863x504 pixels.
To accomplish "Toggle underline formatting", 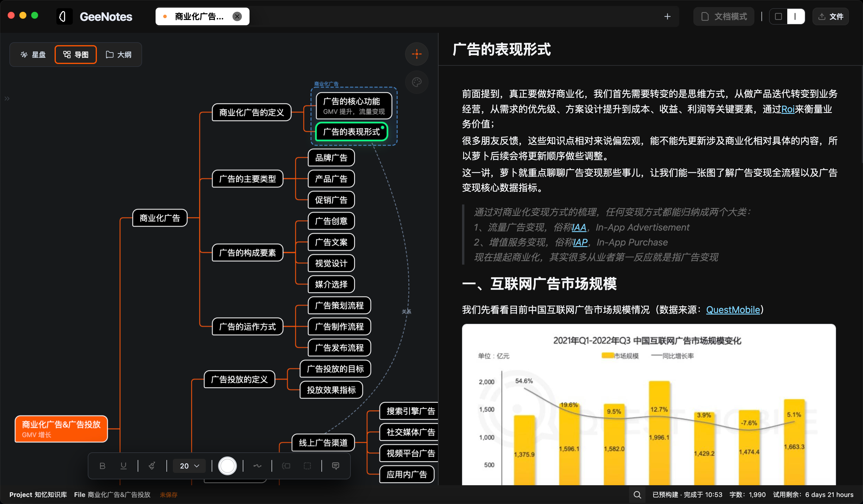I will [x=123, y=466].
